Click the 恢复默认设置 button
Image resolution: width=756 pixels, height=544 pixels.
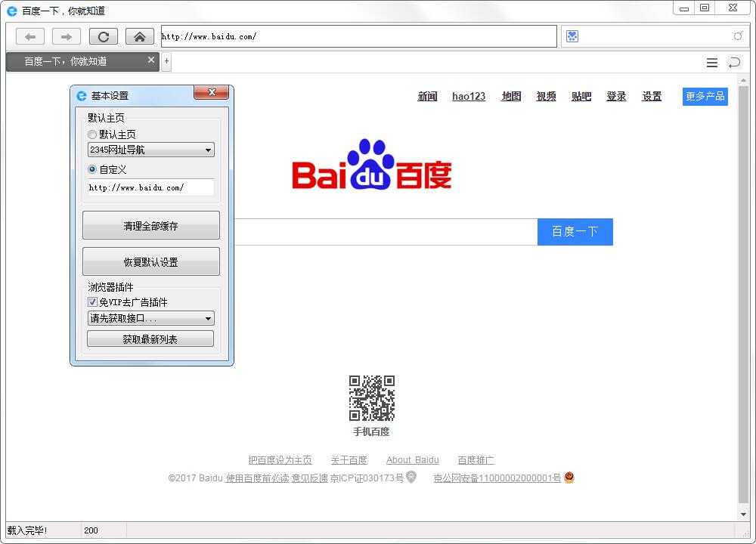[x=151, y=261]
